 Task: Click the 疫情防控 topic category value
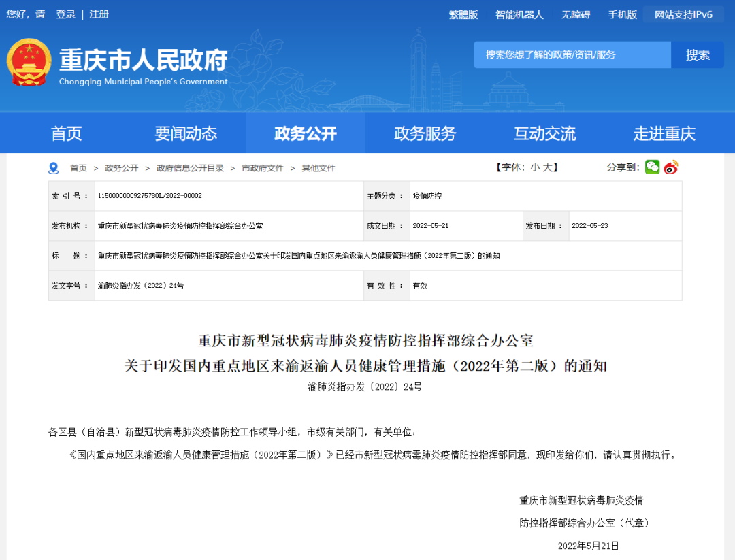[x=427, y=196]
